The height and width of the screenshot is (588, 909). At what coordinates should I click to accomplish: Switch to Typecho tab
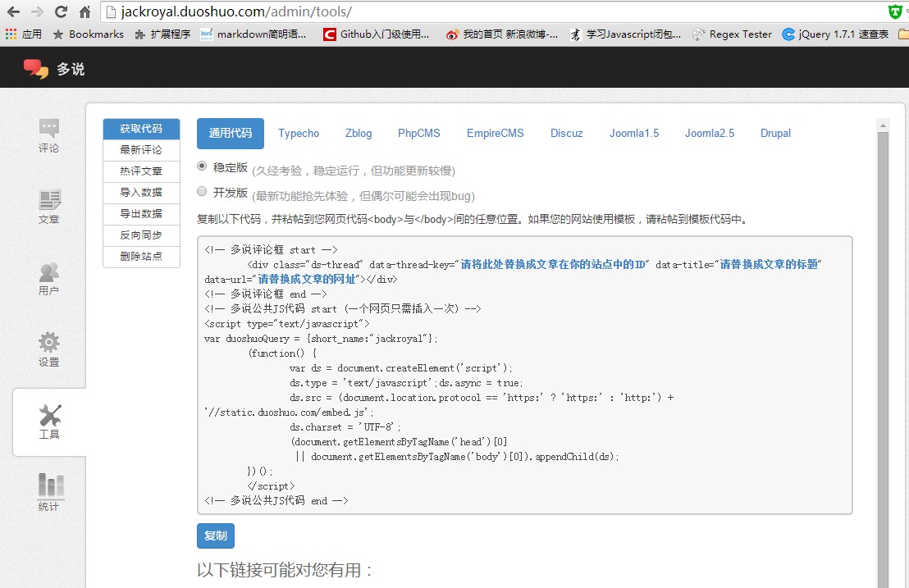click(x=299, y=133)
